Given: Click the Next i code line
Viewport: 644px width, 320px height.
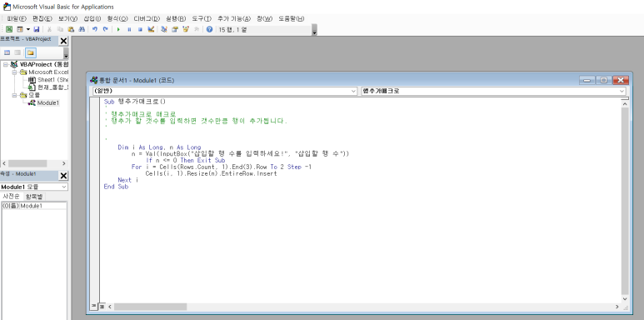Looking at the screenshot, I should coord(128,180).
